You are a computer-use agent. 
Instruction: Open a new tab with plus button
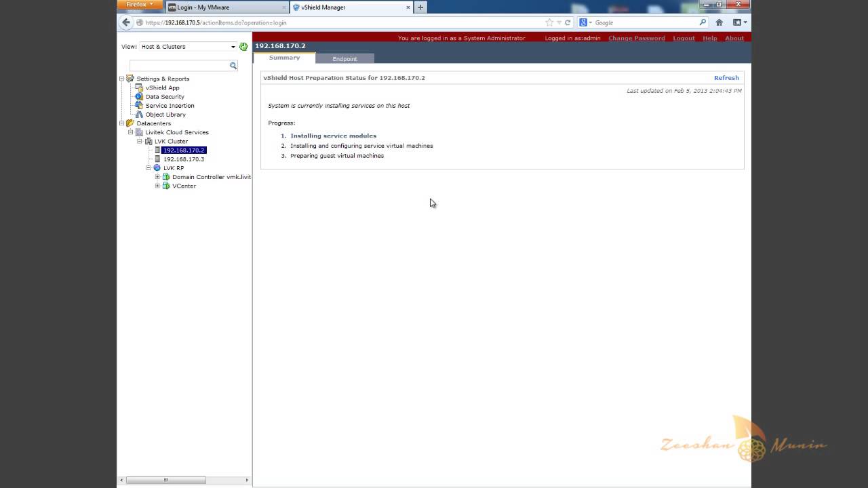point(420,7)
